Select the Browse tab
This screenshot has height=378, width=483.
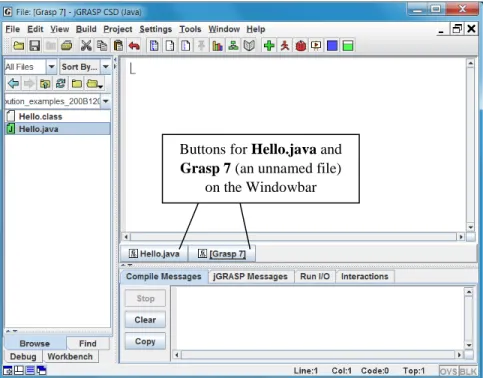35,343
